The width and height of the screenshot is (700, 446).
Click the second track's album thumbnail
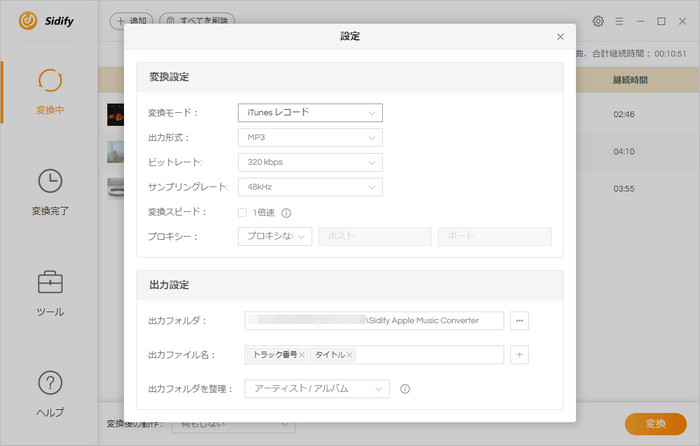point(115,152)
